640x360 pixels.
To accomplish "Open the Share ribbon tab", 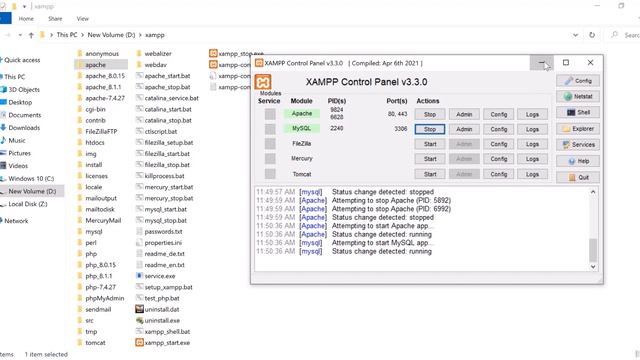I will [55, 19].
